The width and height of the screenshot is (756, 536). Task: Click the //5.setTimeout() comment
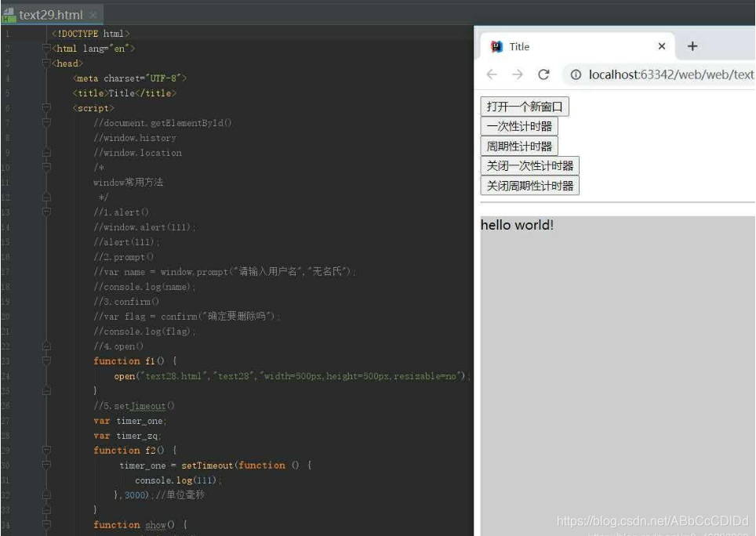134,406
